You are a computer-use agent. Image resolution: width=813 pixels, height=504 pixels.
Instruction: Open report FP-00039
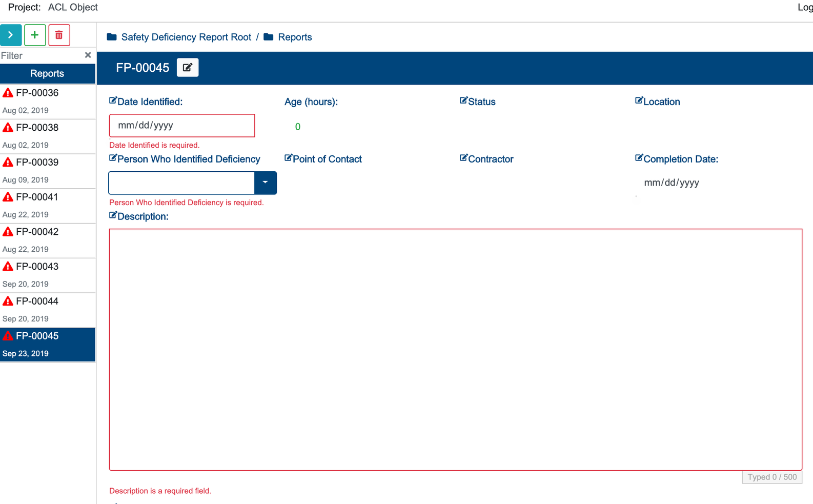48,171
